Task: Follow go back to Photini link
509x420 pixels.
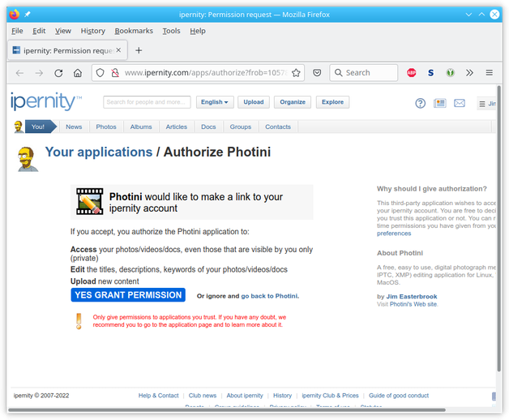Action: click(x=269, y=296)
